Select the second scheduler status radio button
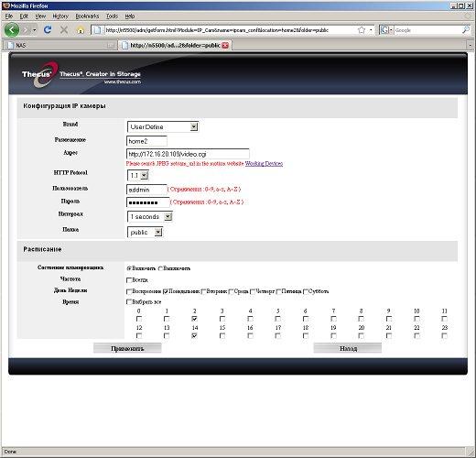Viewport: 476px width, 458px height. (160, 268)
